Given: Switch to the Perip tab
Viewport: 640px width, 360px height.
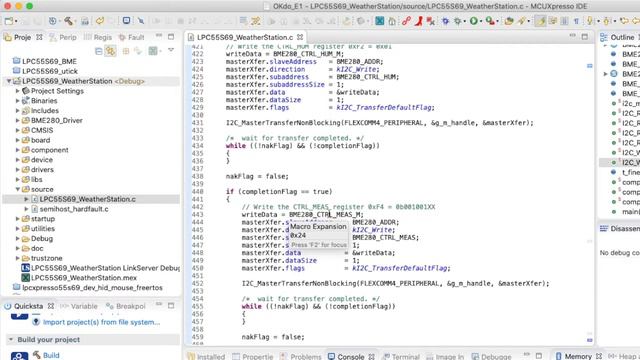Looking at the screenshot, I should 63,37.
